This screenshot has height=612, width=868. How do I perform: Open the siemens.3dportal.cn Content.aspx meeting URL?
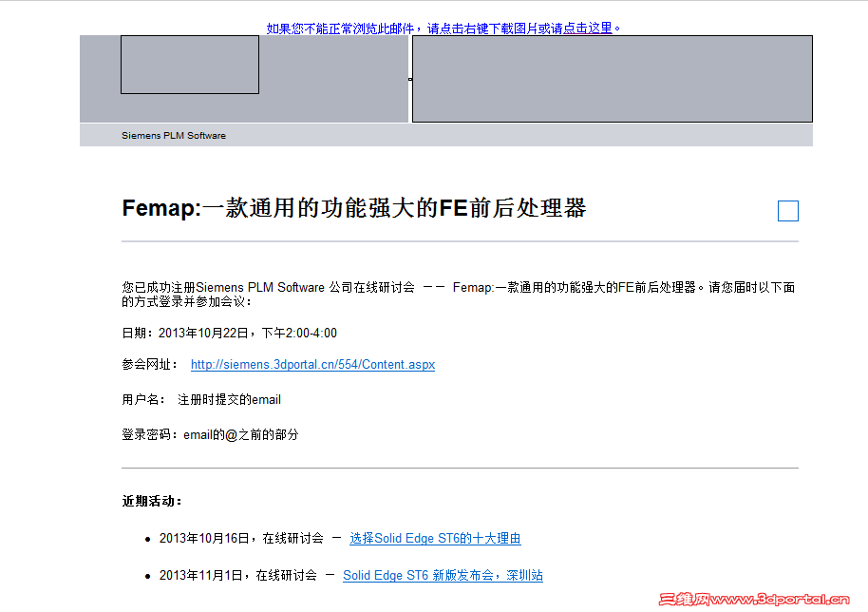[312, 364]
